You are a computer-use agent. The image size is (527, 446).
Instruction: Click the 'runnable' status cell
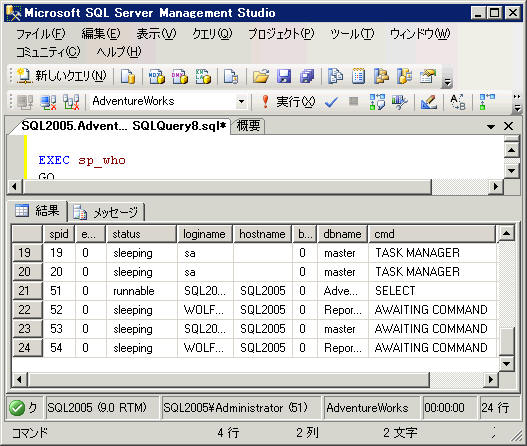click(x=141, y=291)
